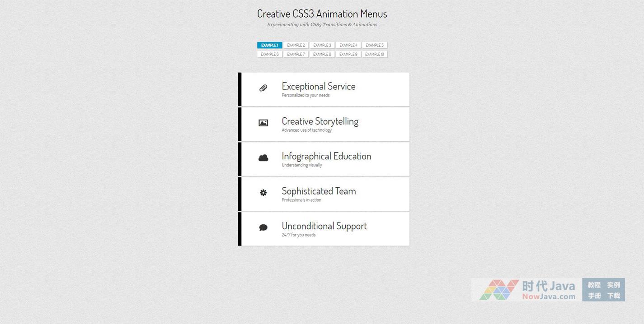The width and height of the screenshot is (644, 324).
Task: Switch to Example 2 demo
Action: point(296,45)
